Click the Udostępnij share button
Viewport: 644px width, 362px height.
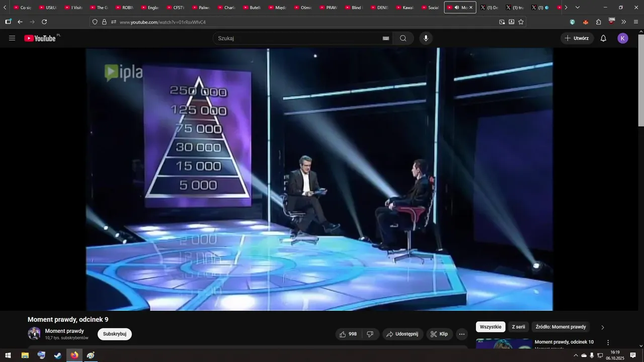[403, 334]
